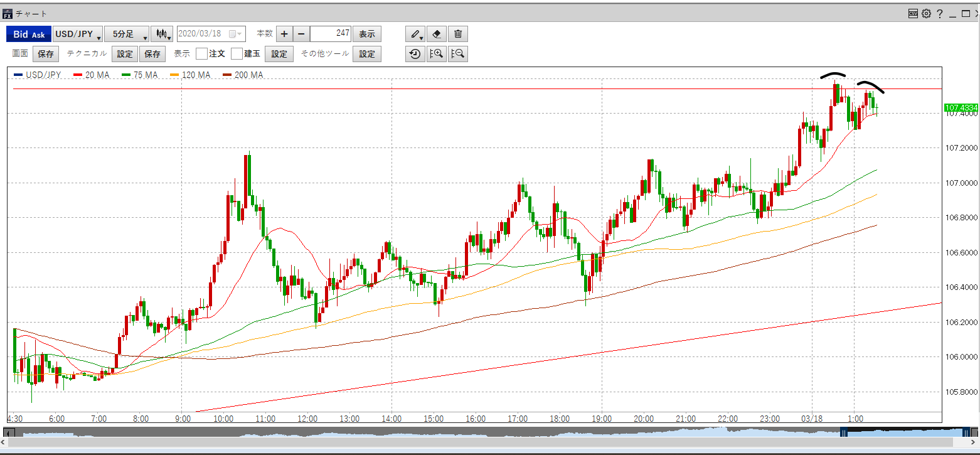This screenshot has width=980, height=455.
Task: Click the 75 MA legend entry
Action: tap(140, 75)
